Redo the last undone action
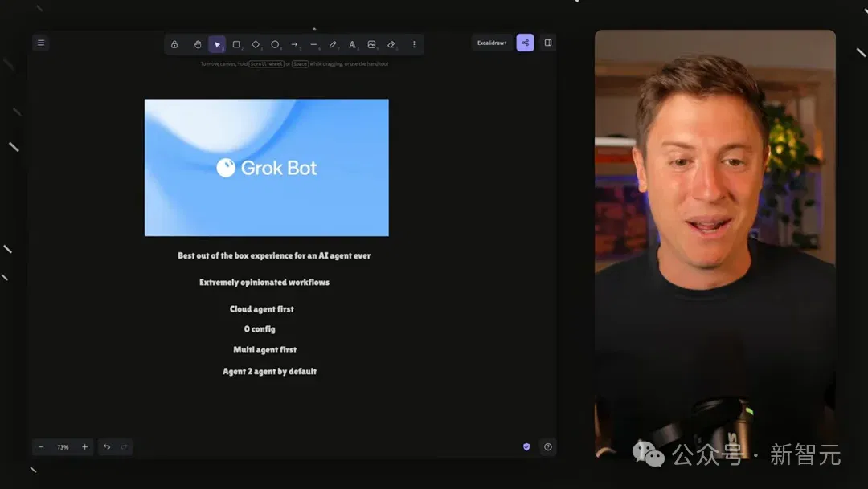This screenshot has height=489, width=868. [x=124, y=447]
